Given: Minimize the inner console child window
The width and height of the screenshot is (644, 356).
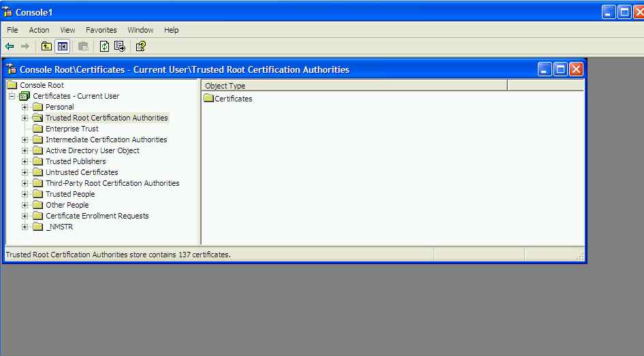Looking at the screenshot, I should 545,69.
